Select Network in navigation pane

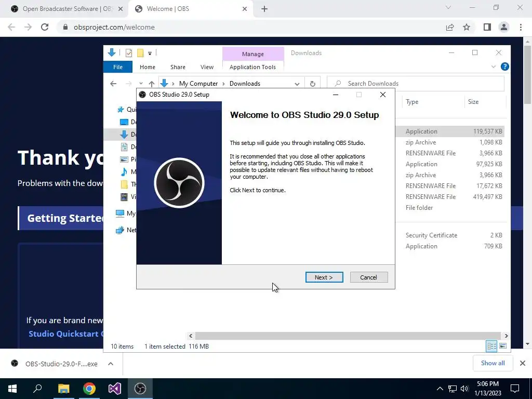coord(125,230)
